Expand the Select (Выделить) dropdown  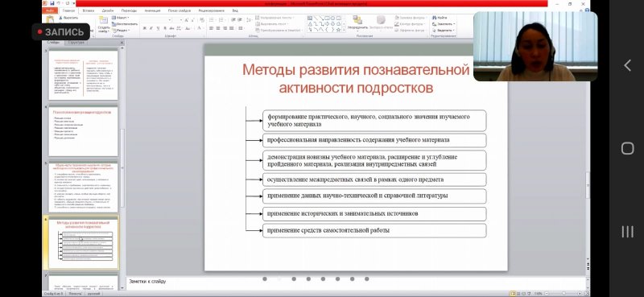point(444,30)
